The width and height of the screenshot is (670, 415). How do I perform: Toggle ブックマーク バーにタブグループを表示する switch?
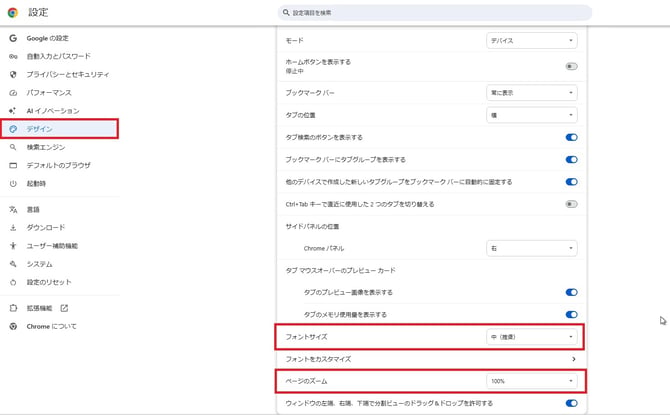pos(571,159)
